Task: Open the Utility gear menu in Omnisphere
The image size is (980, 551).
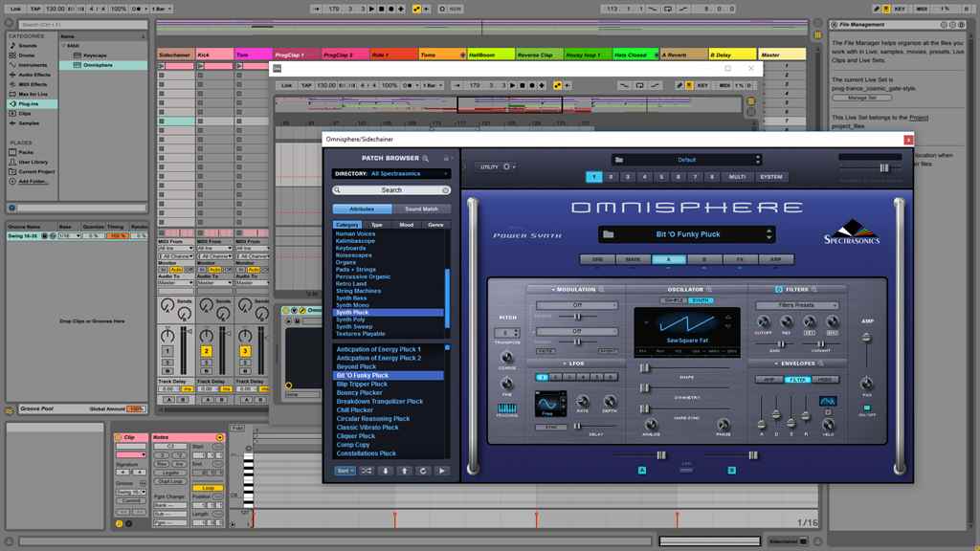Action: click(x=507, y=166)
